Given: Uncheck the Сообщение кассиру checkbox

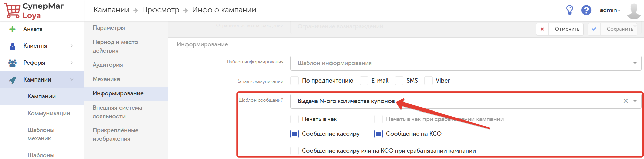Looking at the screenshot, I should [x=295, y=134].
